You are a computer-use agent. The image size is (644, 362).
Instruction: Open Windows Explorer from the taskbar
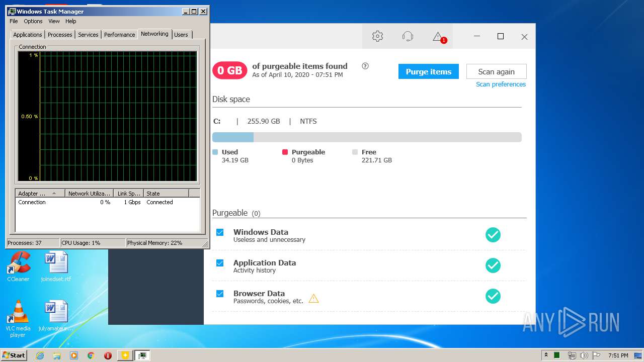click(x=57, y=355)
